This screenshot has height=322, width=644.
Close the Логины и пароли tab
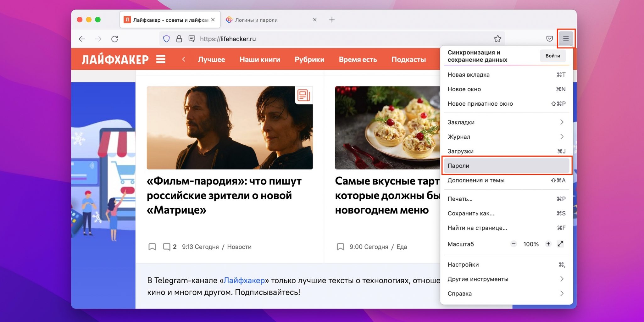tap(315, 19)
